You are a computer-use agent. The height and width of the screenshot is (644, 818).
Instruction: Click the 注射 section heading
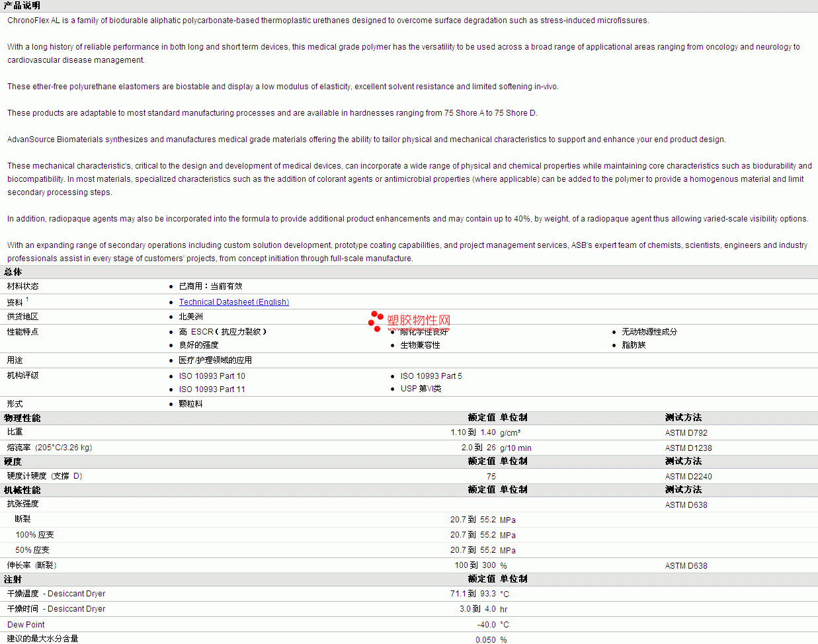click(13, 580)
